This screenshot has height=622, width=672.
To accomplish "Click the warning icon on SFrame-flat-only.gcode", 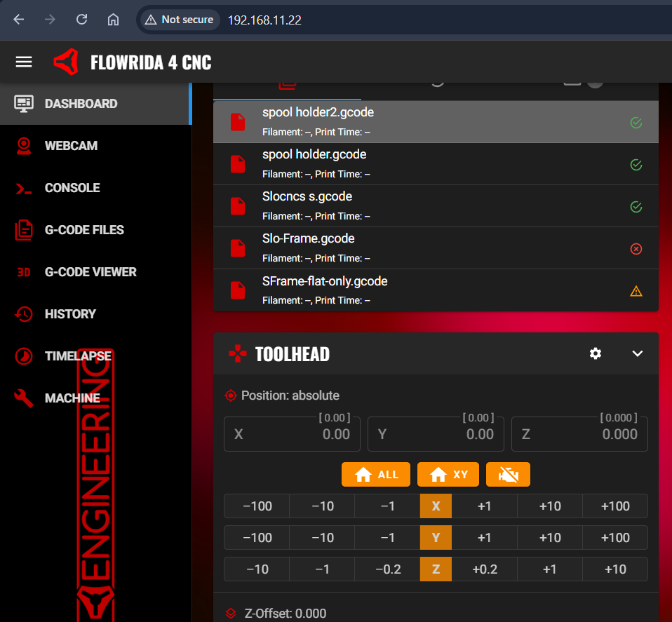I will click(636, 291).
